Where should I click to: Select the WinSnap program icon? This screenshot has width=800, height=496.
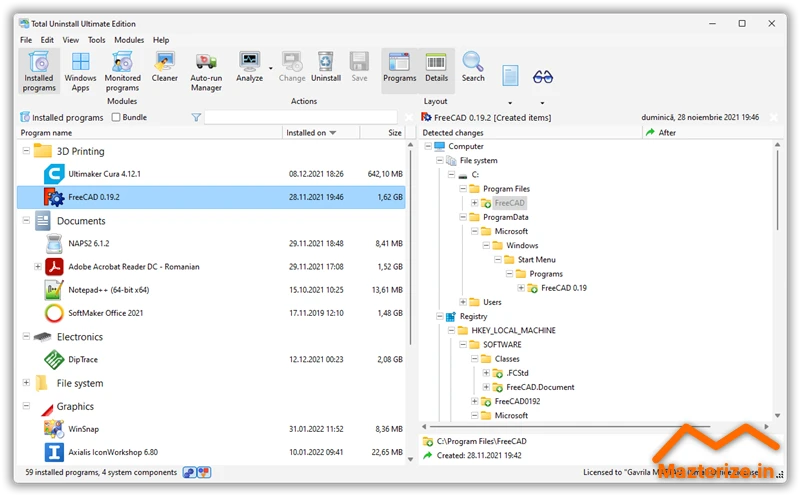54,429
